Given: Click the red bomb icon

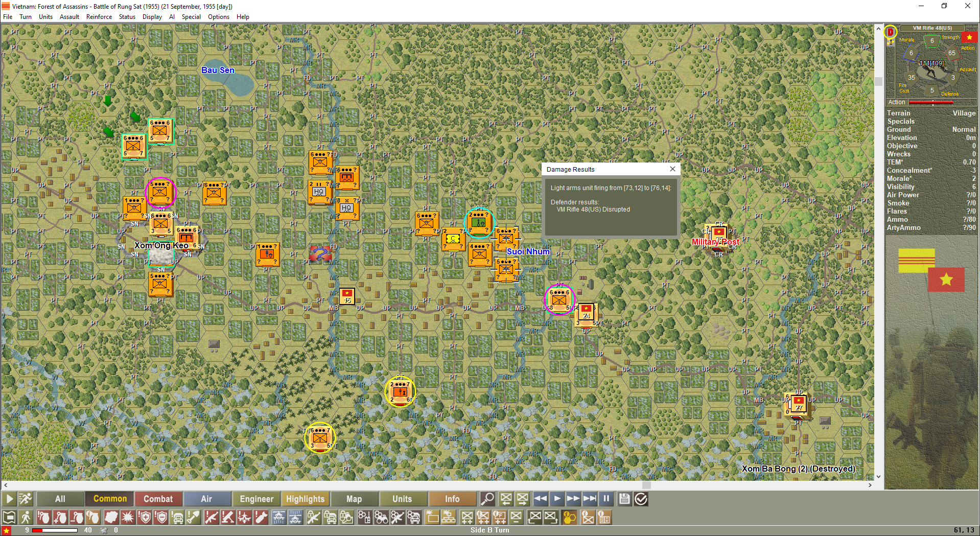Looking at the screenshot, I should pos(261,518).
